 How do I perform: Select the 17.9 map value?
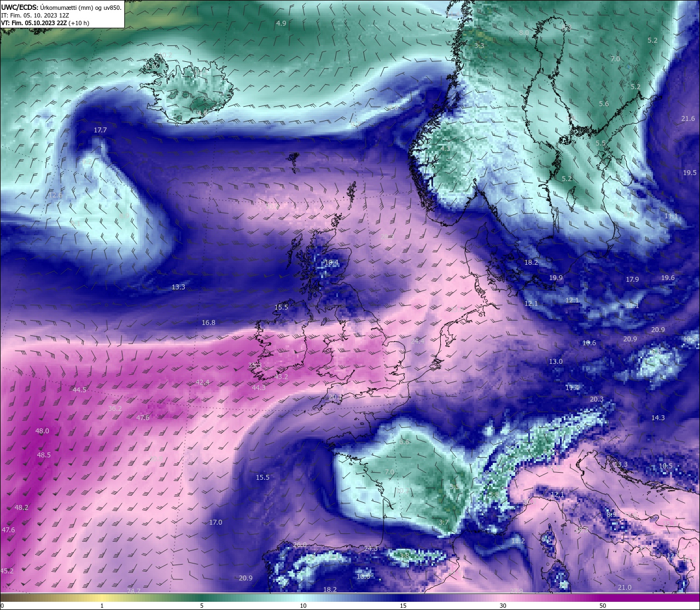click(632, 280)
